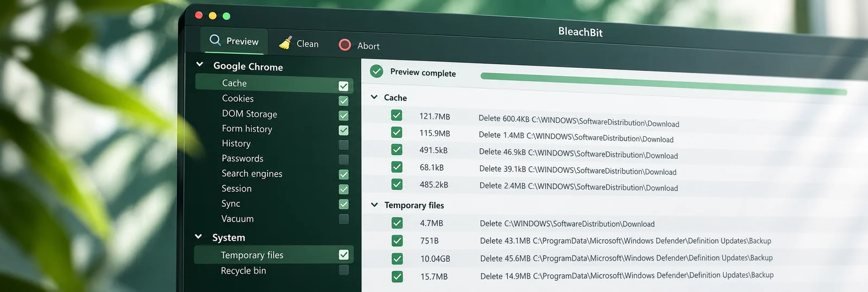Click the 10.04GB size value
Viewport: 868px width, 292px height.
pos(435,259)
